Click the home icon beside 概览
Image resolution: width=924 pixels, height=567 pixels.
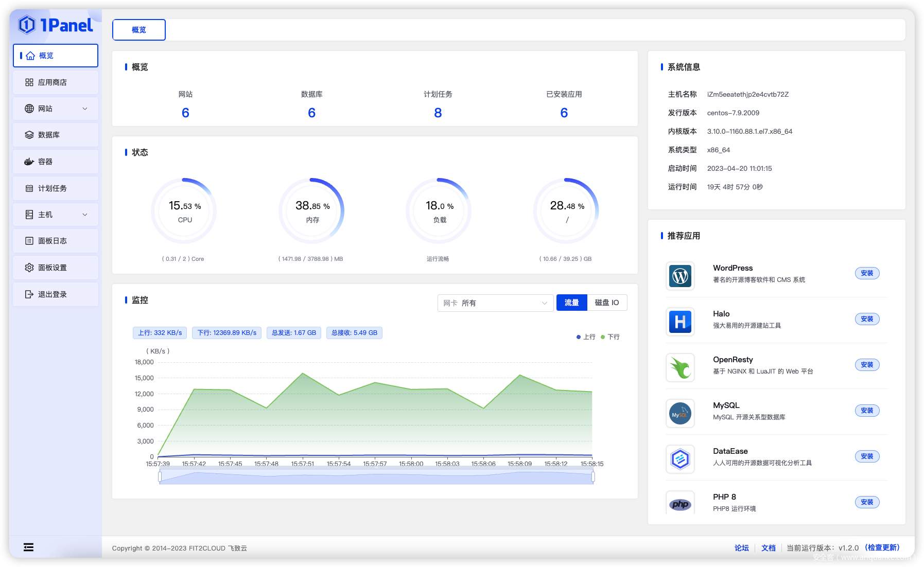pyautogui.click(x=30, y=56)
